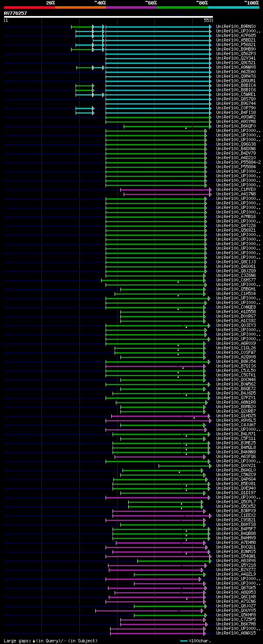Open hit UniRef100_A7MB16

point(236,217)
